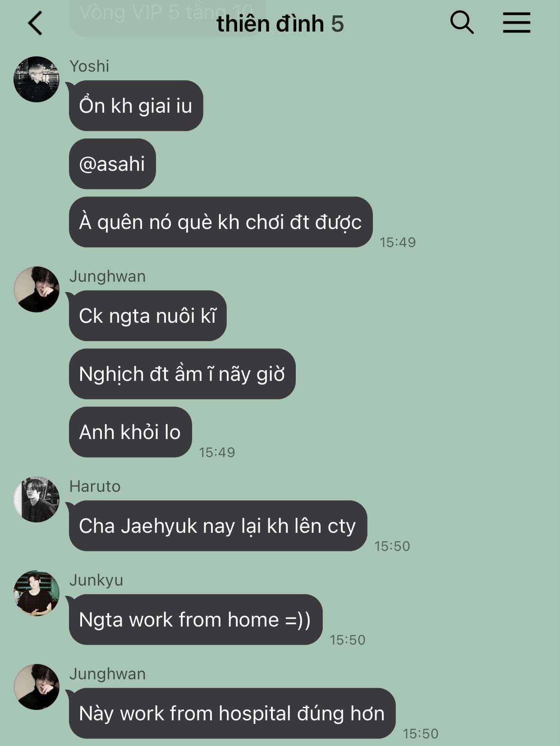Open the hamburger menu icon
Viewport: 560px width, 746px height.
(517, 23)
